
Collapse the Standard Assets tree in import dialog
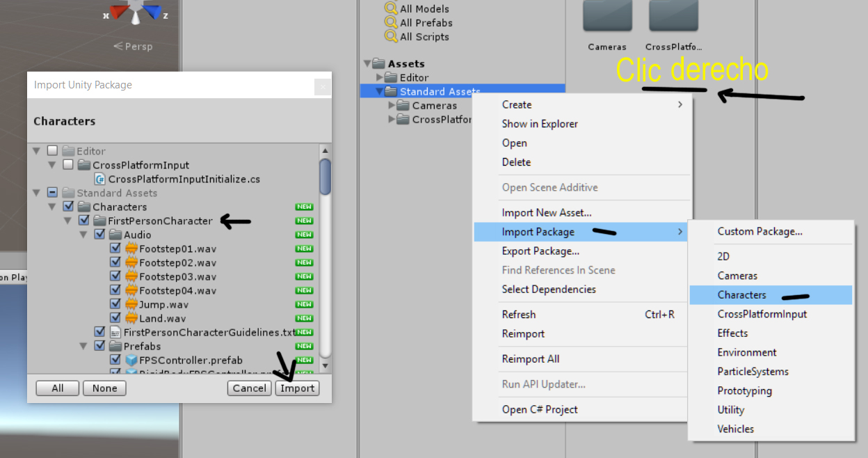[x=36, y=193]
